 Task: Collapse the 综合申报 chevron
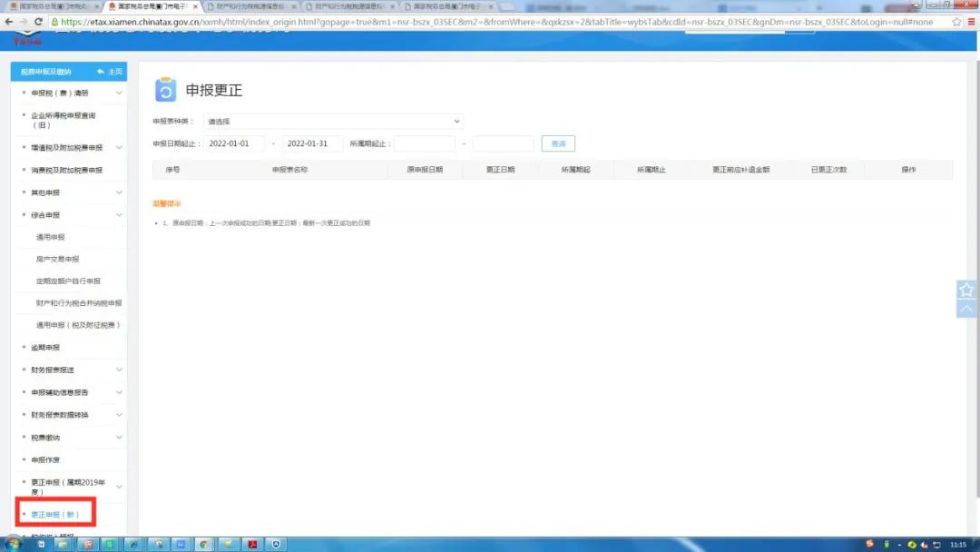click(x=119, y=215)
